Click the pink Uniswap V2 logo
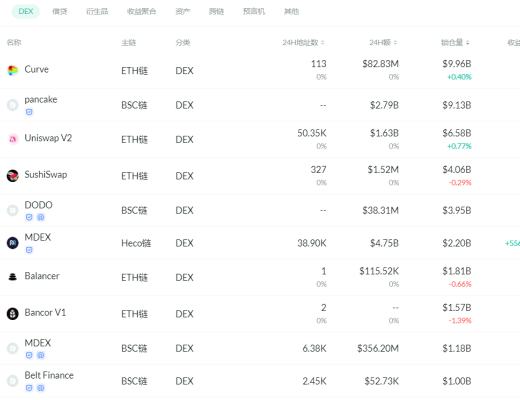The width and height of the screenshot is (520, 400). click(x=13, y=139)
